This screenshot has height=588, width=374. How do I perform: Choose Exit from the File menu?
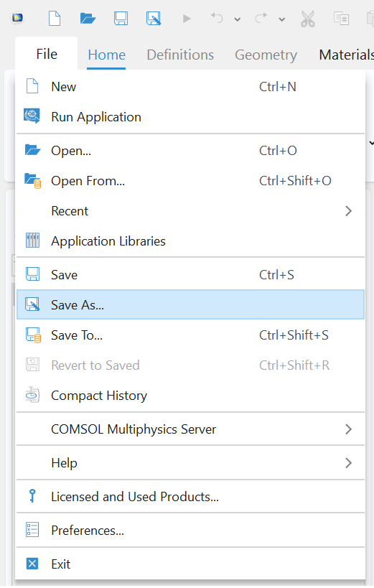coord(190,564)
